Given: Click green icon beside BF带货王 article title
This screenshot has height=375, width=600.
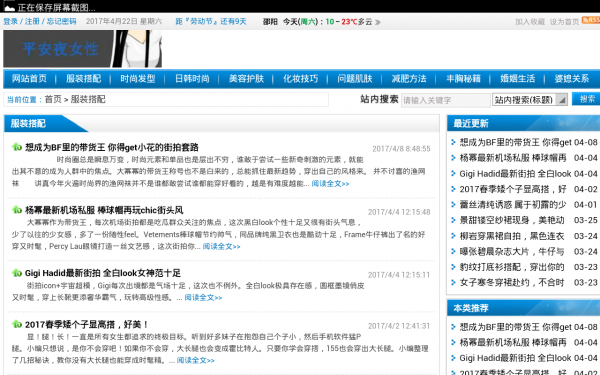Looking at the screenshot, I should [x=16, y=147].
